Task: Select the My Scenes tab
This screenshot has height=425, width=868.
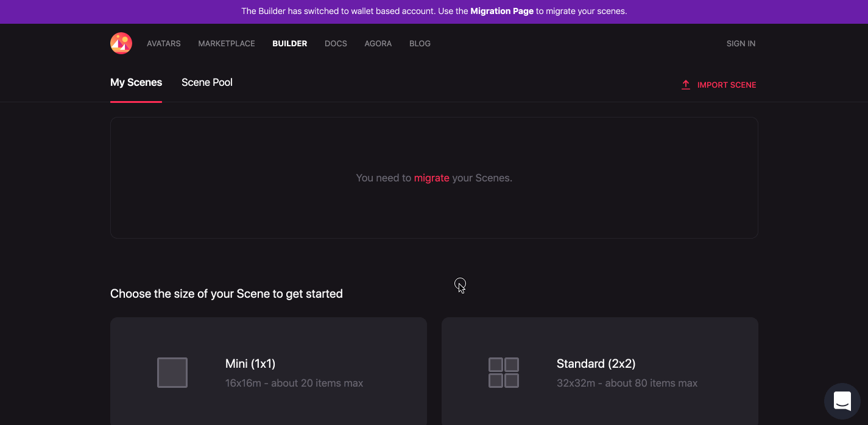Action: pos(136,82)
